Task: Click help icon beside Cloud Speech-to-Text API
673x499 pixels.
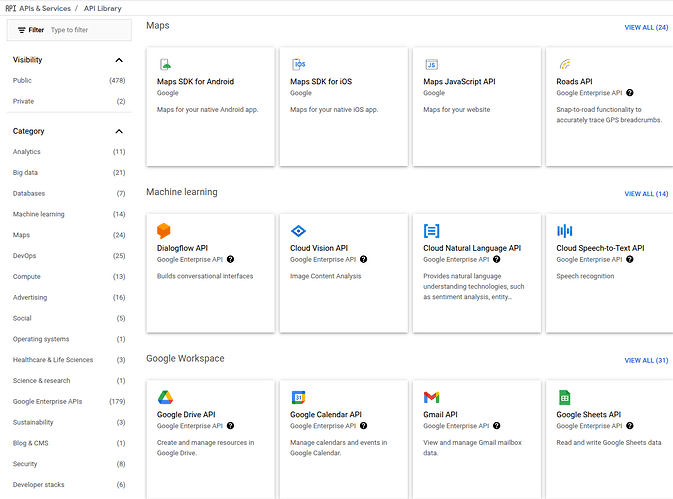Action: click(630, 259)
